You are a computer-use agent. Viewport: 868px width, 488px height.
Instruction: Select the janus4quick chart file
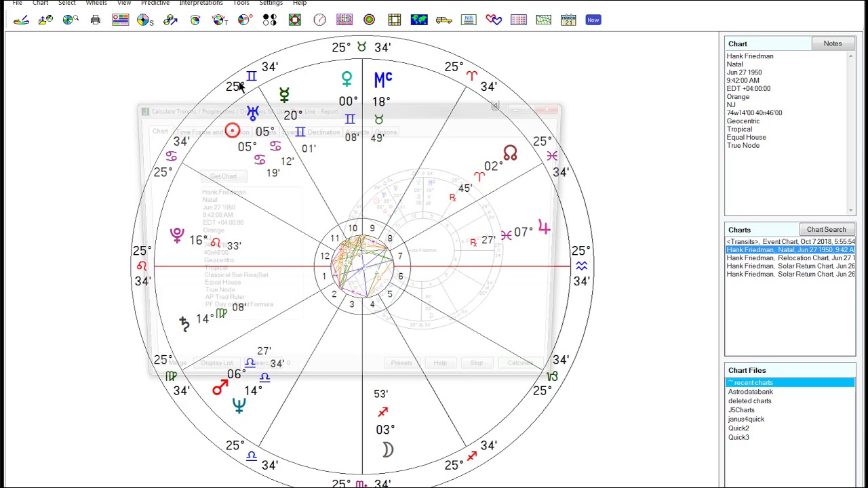tap(746, 419)
